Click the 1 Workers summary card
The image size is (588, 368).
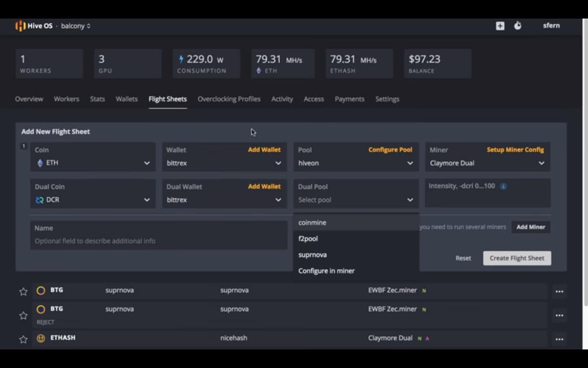[x=49, y=63]
